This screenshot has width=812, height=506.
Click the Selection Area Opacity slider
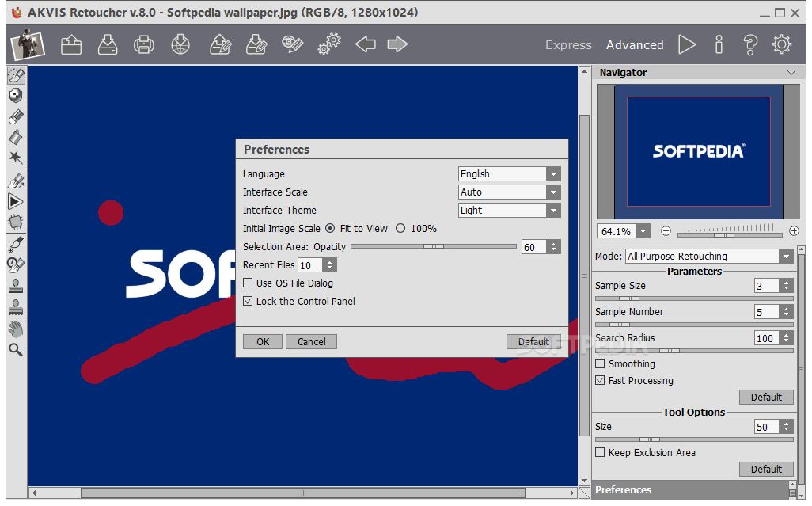pos(434,246)
